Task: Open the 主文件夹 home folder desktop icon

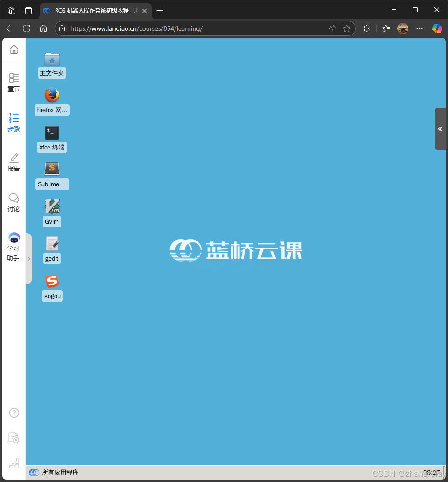Action: tap(52, 65)
